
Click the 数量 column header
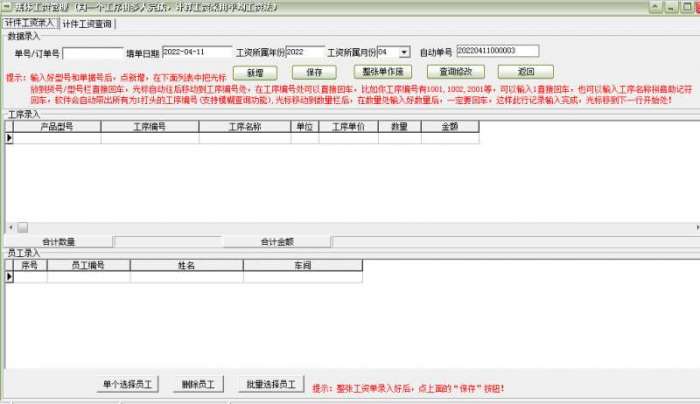(400, 127)
